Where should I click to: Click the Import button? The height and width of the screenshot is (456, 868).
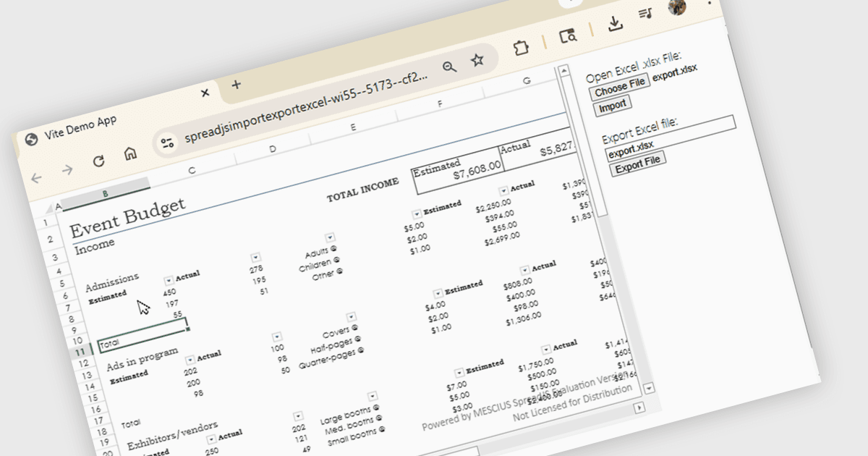point(613,106)
